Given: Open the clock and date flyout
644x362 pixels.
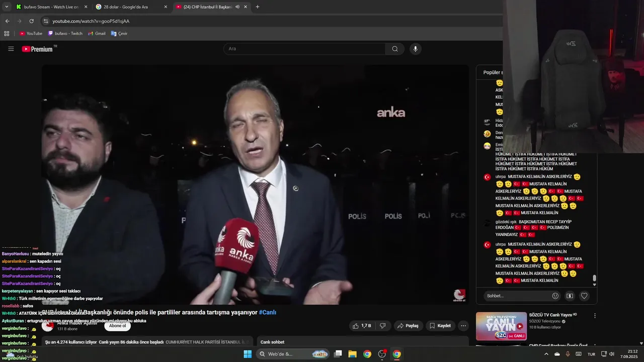Looking at the screenshot, I should (x=629, y=354).
